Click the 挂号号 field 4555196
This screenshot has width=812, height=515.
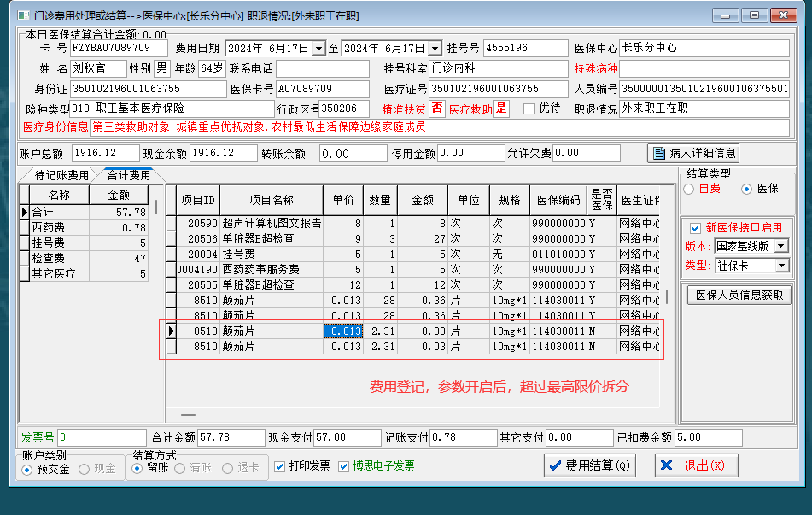point(526,48)
